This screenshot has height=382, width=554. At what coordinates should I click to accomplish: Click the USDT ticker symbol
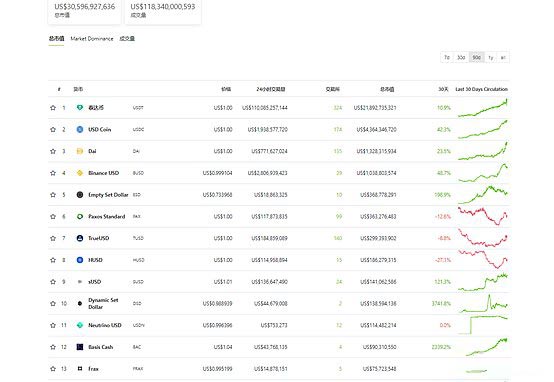[x=138, y=108]
